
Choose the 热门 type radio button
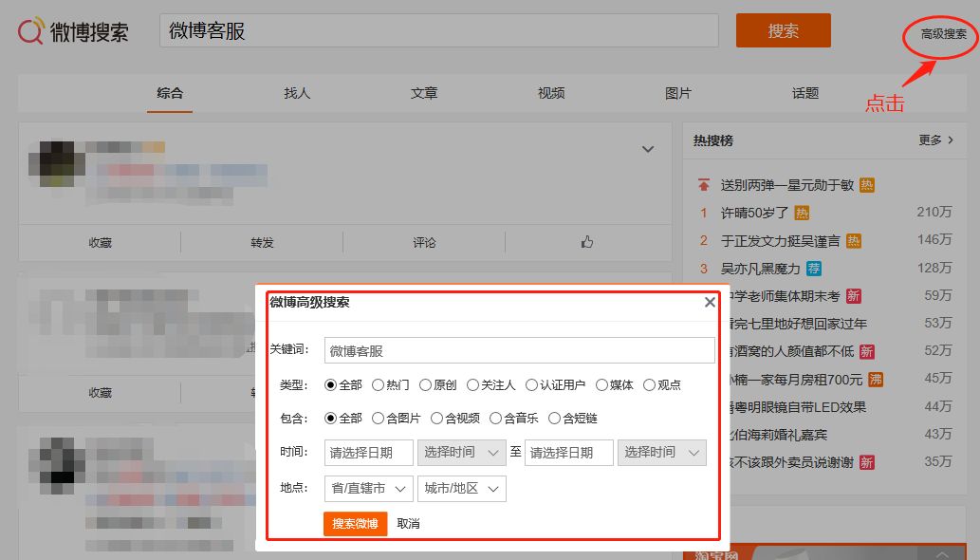379,385
